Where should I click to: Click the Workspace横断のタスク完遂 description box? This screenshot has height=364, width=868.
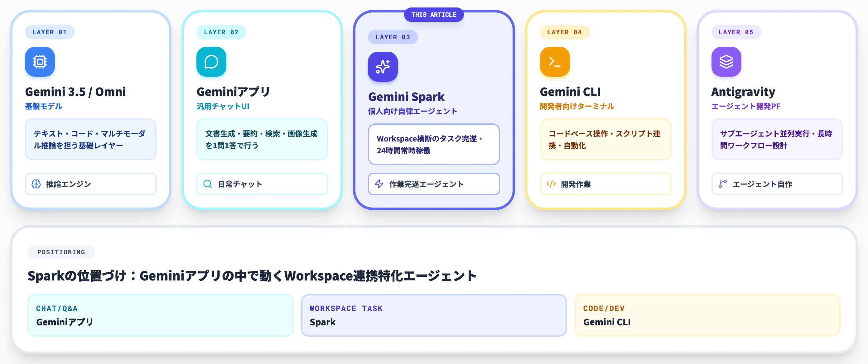pyautogui.click(x=434, y=145)
